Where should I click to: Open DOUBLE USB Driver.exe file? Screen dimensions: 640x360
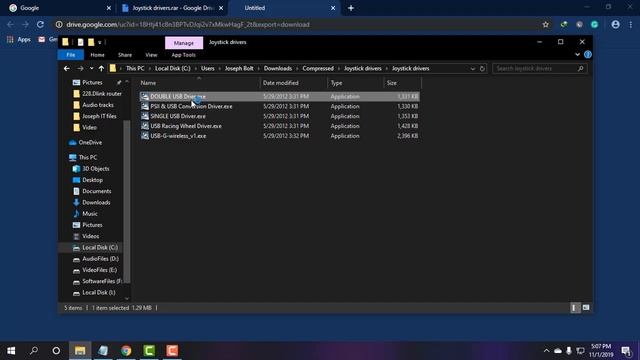(280, 96)
